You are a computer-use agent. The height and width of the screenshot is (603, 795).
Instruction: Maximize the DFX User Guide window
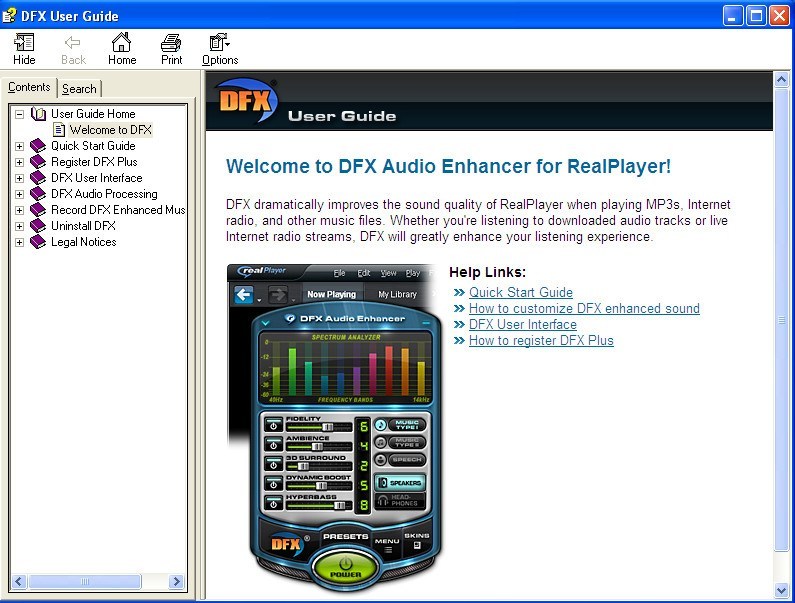pyautogui.click(x=756, y=16)
